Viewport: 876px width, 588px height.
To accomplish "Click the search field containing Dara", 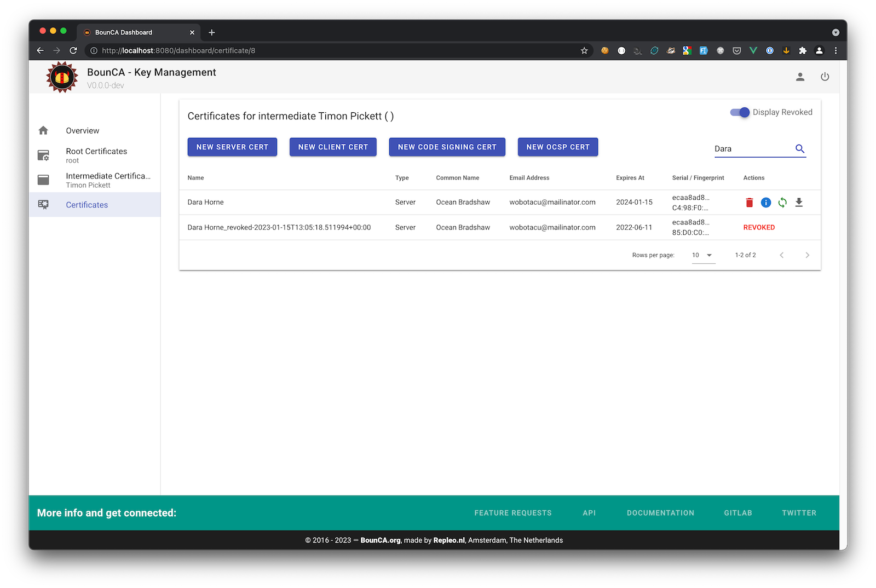I will click(753, 148).
